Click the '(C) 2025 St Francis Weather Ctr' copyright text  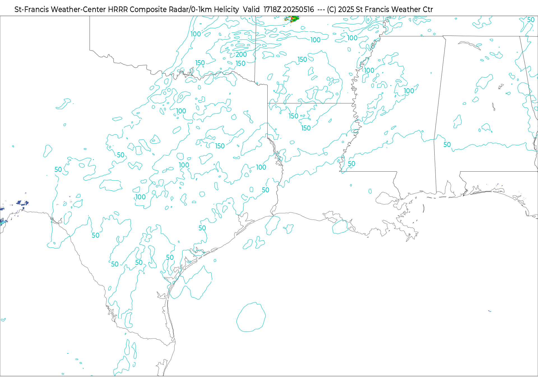[x=380, y=10]
